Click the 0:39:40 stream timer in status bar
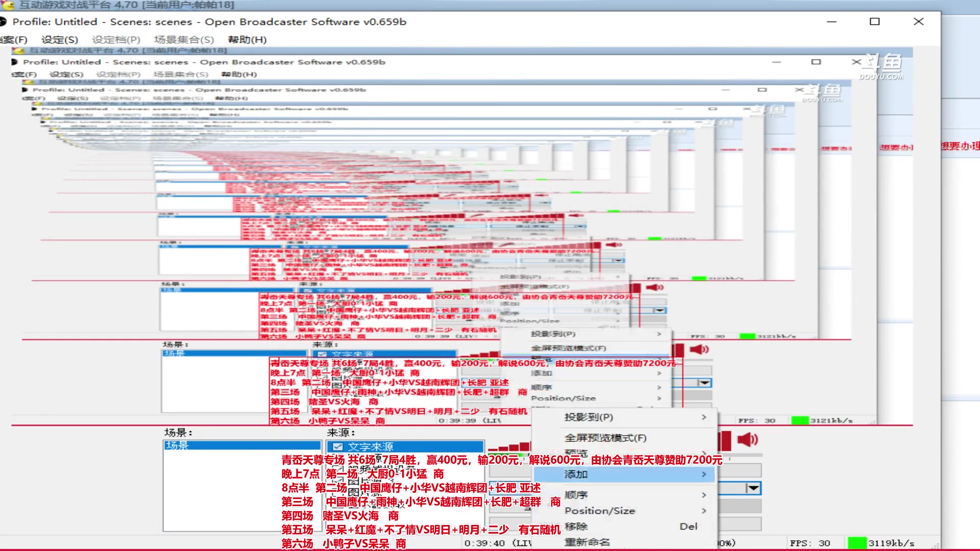980x551 pixels. click(x=484, y=543)
